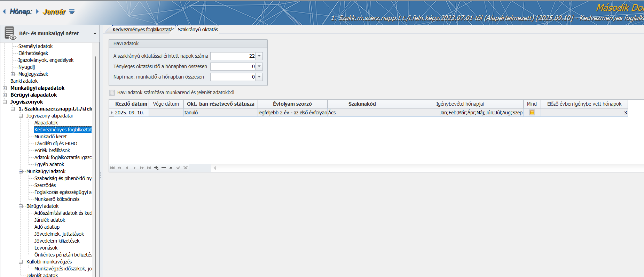
Task: Go to next record in navigator
Action: point(134,168)
